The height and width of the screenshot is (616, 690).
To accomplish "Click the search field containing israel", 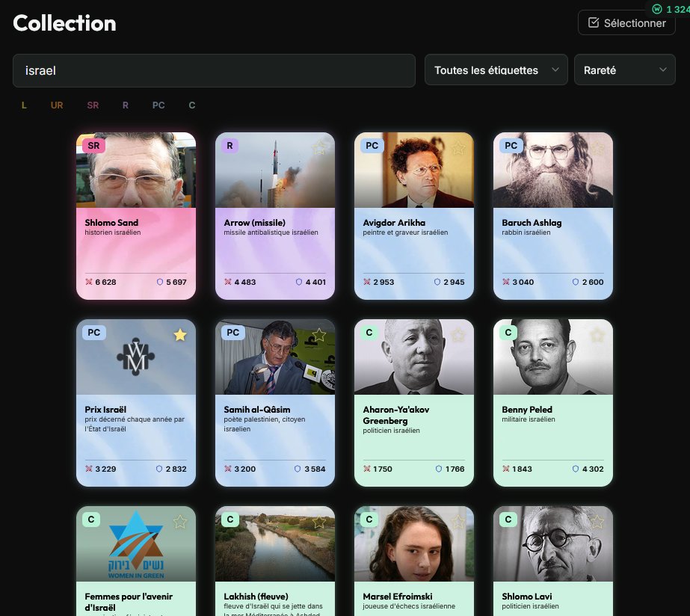I will 214,70.
